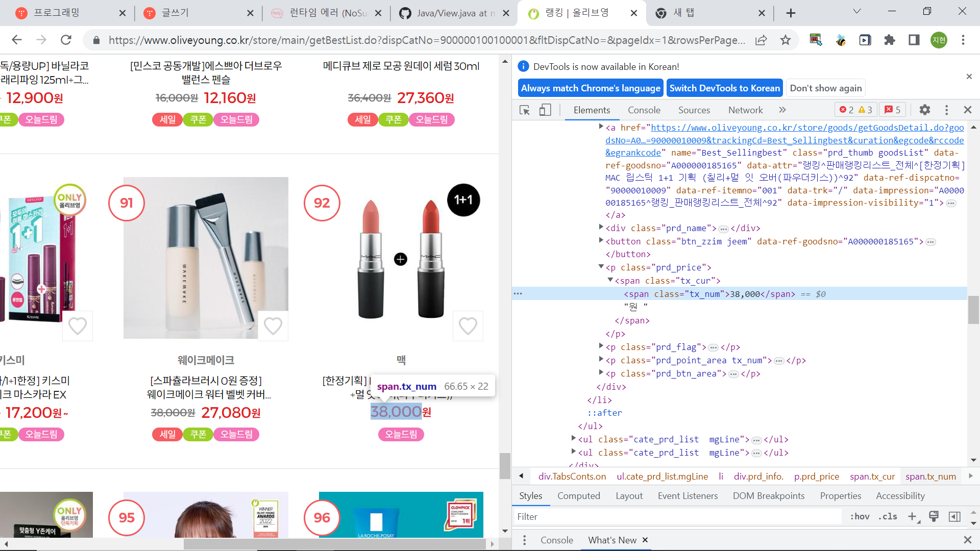Click the page vertical scrollbar thumb
This screenshot has height=551, width=980.
[504, 465]
